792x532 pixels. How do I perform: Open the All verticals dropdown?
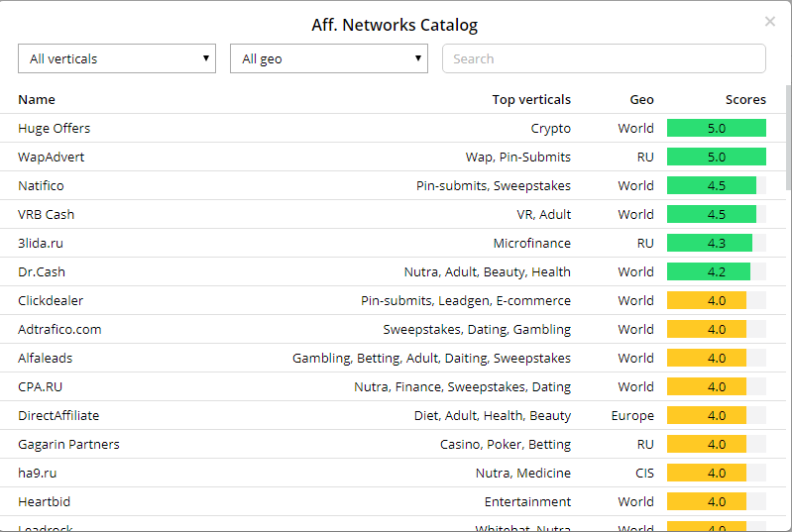tap(117, 58)
